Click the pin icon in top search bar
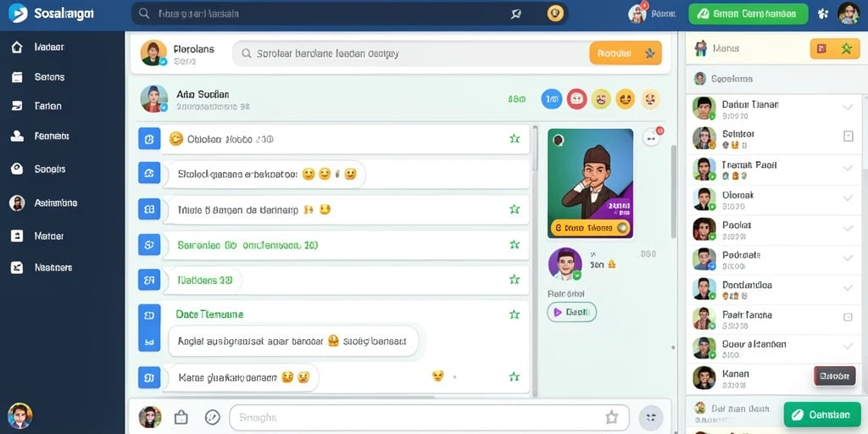Viewport: 868px width, 434px height. pyautogui.click(x=516, y=14)
